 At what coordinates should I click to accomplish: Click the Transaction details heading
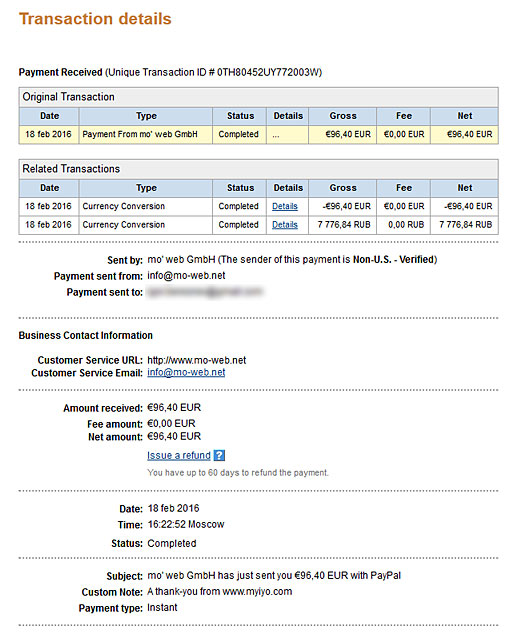(95, 19)
